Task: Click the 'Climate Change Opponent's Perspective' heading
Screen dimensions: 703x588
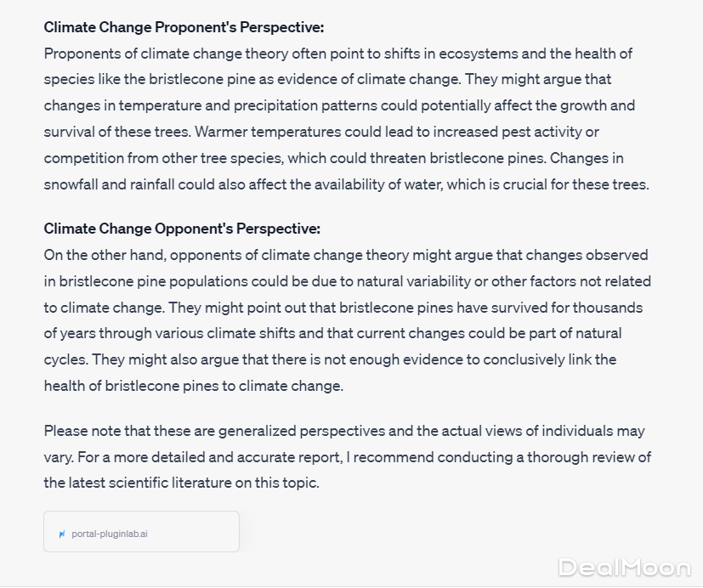Action: click(x=182, y=229)
